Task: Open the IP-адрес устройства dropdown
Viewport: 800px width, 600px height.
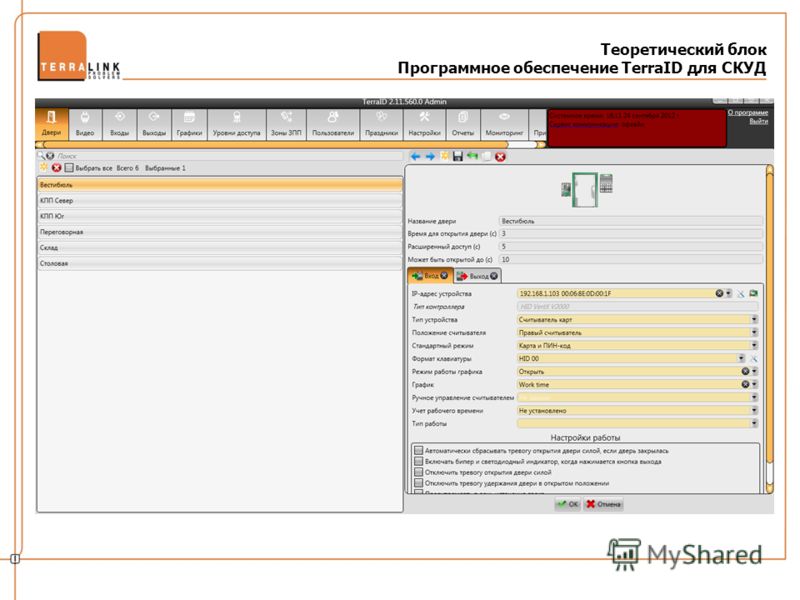Action: 729,293
